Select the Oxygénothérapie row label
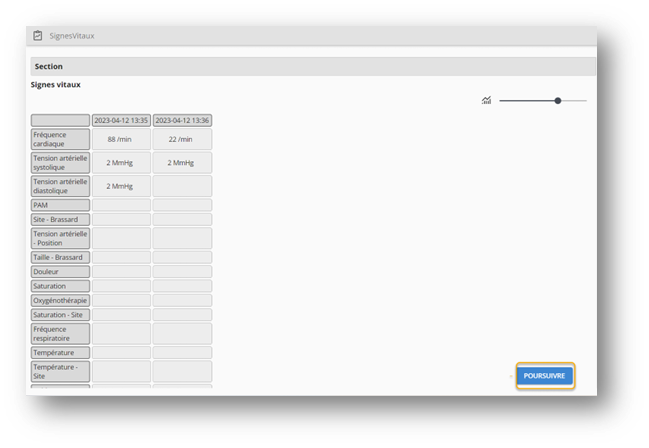649x448 pixels. [x=60, y=300]
